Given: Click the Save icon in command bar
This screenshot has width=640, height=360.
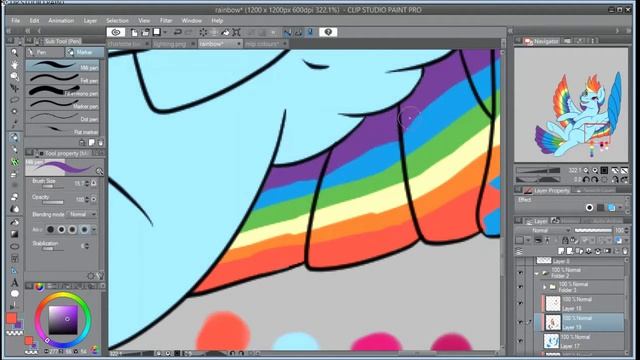Looking at the screenshot, I should click(156, 32).
